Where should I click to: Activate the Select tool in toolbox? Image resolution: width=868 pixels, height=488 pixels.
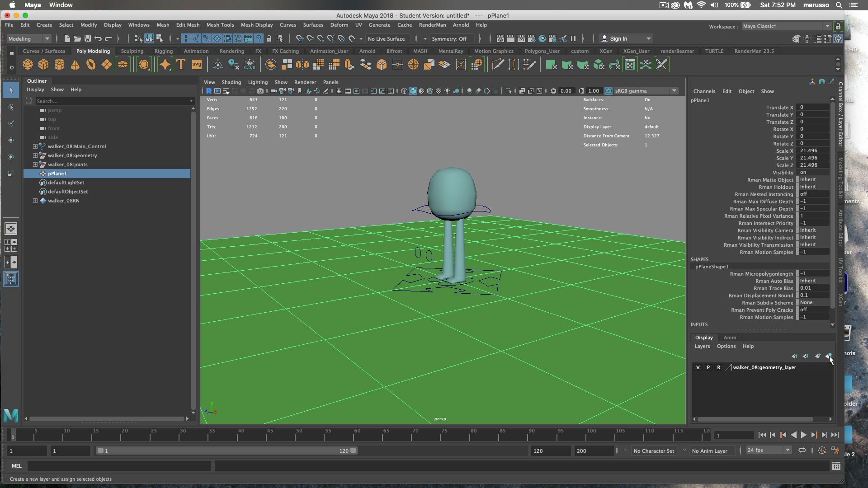(11, 90)
